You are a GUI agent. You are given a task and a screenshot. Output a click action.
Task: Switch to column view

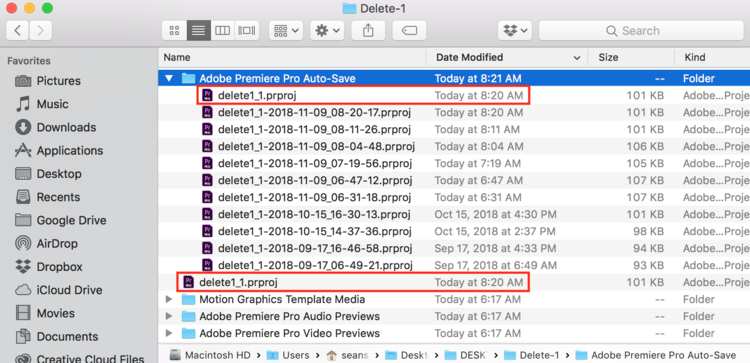[x=222, y=31]
